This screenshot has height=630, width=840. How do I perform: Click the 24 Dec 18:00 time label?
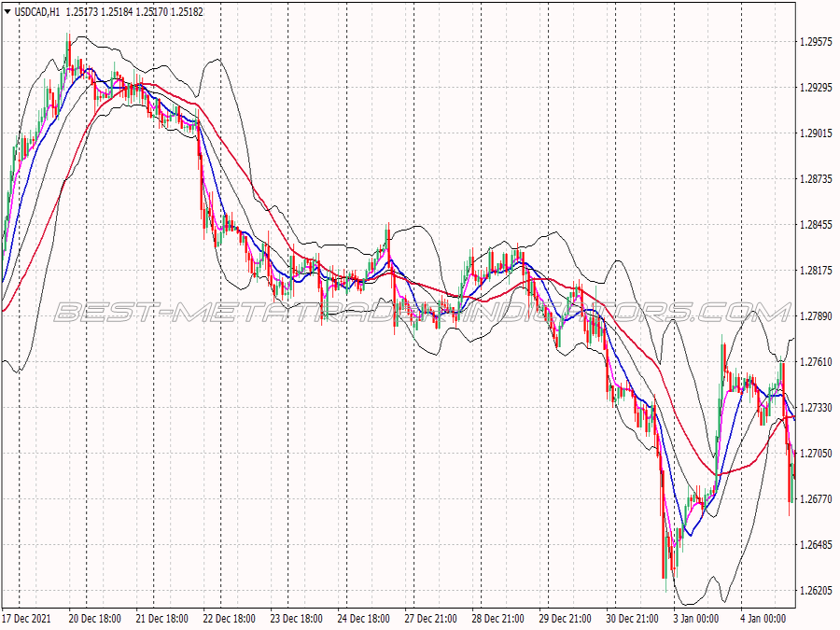click(x=363, y=619)
